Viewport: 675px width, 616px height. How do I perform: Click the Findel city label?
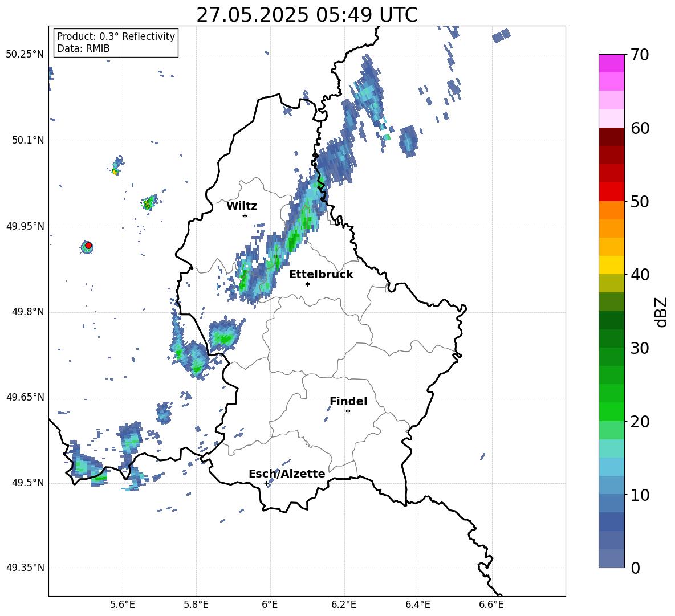348,401
